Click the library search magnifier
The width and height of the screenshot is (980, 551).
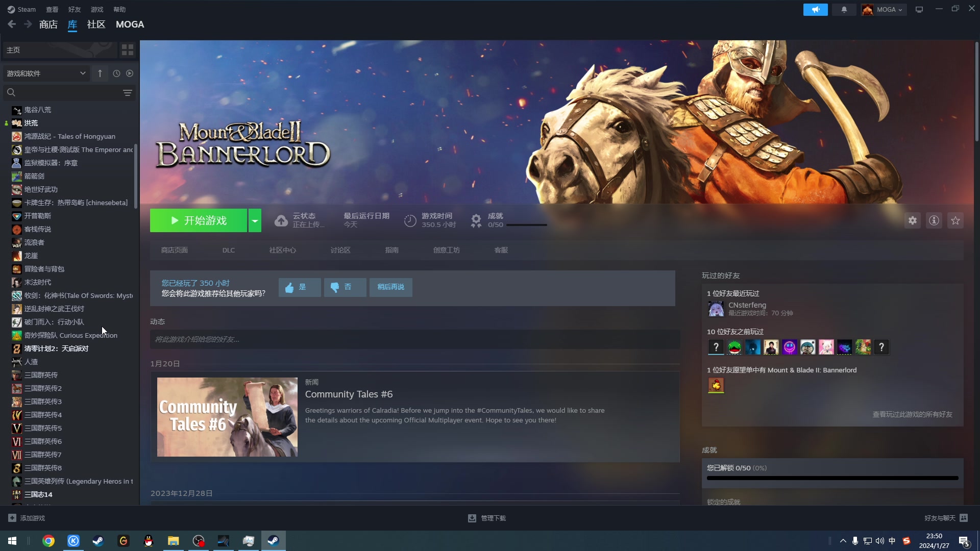tap(11, 92)
